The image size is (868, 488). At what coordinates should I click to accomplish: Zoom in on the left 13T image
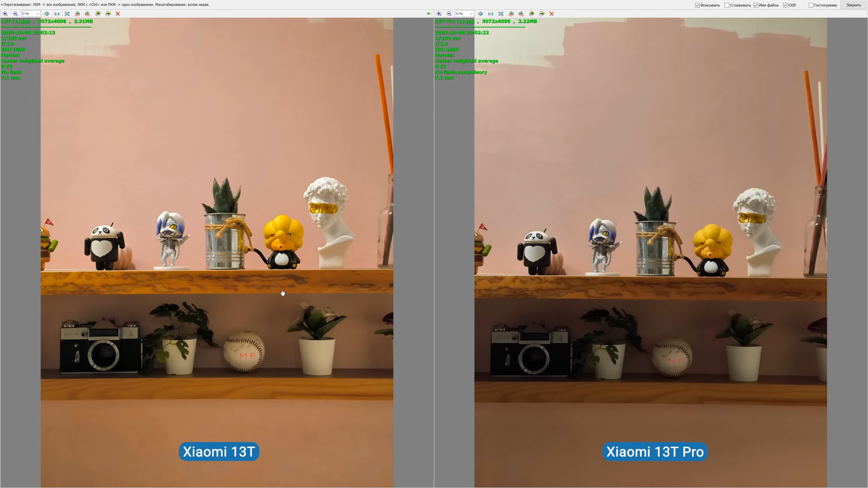(5, 14)
